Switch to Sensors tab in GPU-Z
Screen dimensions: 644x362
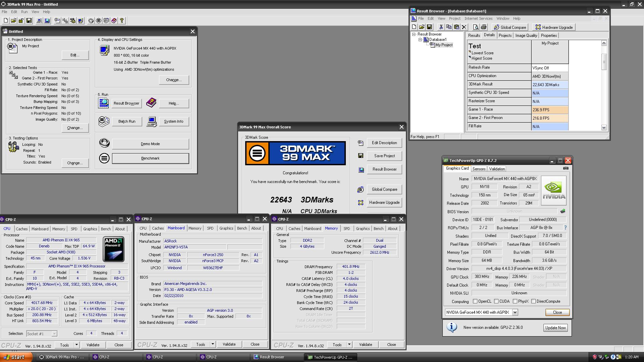(479, 169)
